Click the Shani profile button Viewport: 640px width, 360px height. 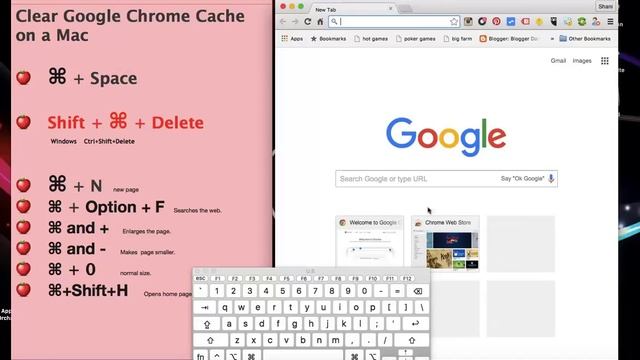(605, 7)
